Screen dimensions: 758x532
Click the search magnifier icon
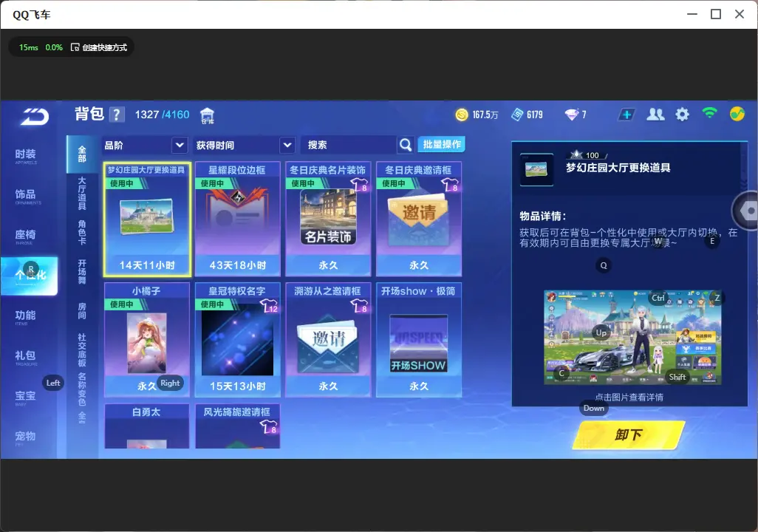406,145
